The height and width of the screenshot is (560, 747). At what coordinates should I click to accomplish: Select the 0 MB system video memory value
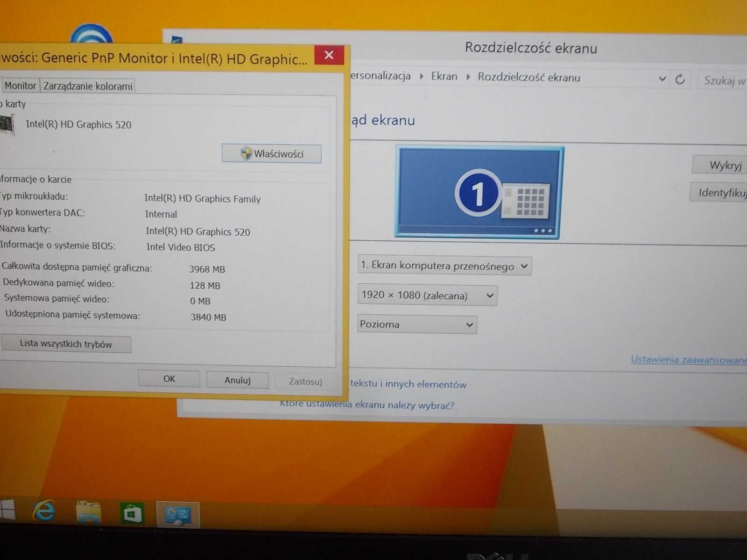pos(200,301)
